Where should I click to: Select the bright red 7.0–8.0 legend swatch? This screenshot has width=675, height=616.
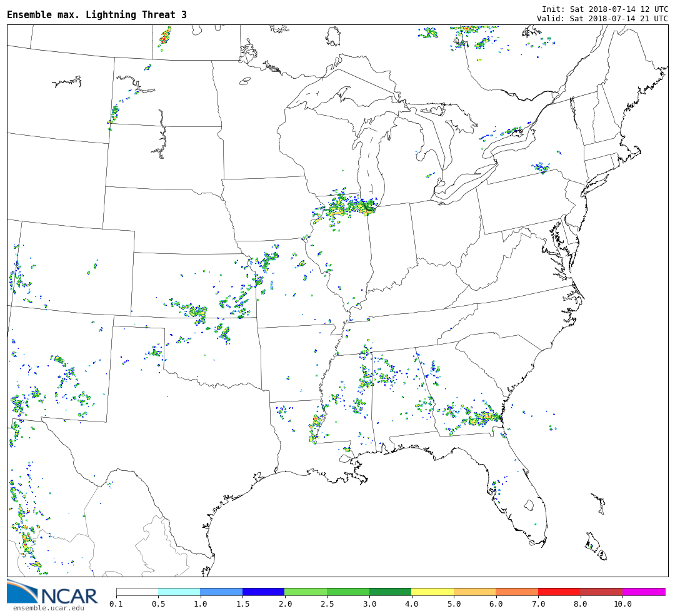tap(559, 592)
